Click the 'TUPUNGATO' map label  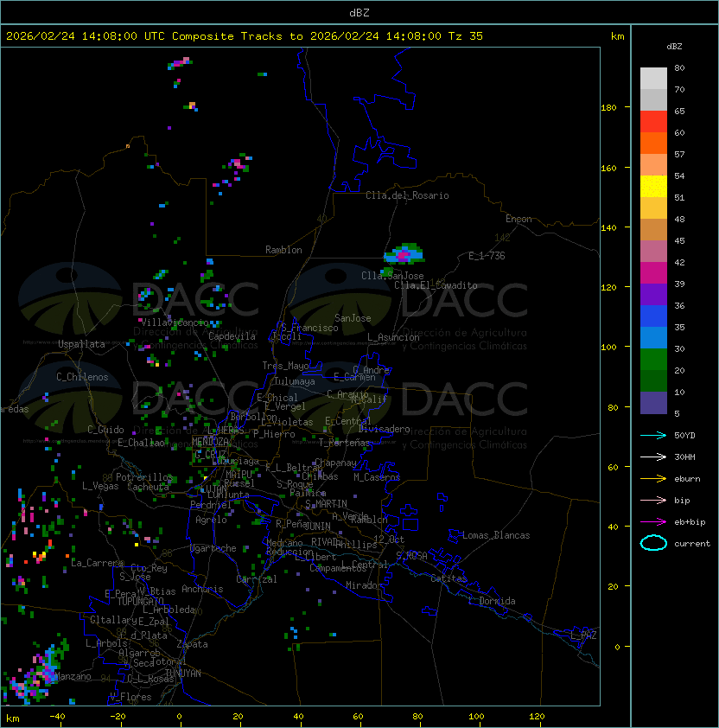(140, 601)
